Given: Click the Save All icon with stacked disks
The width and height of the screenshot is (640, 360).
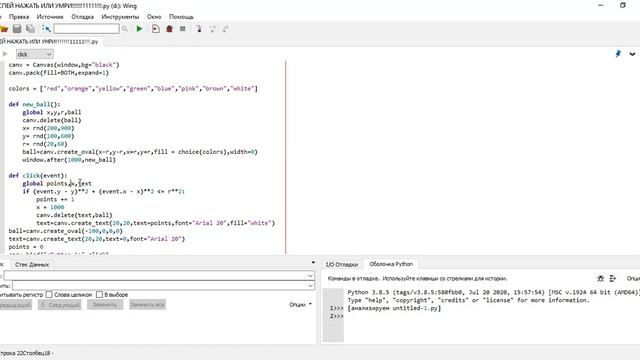Looking at the screenshot, I should coord(31,29).
